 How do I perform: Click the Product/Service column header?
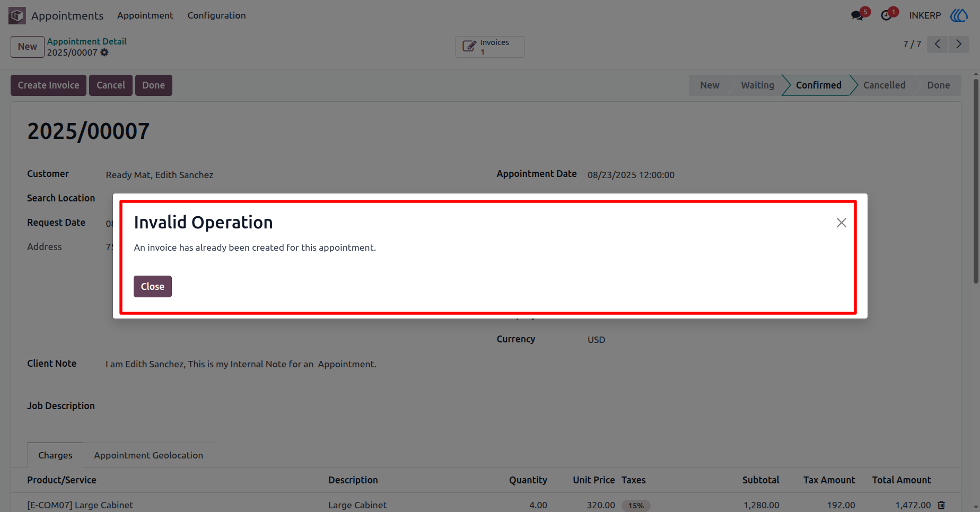pos(62,480)
